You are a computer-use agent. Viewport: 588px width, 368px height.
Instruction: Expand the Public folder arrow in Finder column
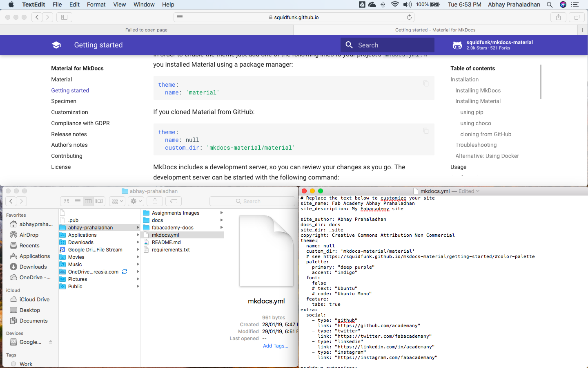tap(138, 286)
